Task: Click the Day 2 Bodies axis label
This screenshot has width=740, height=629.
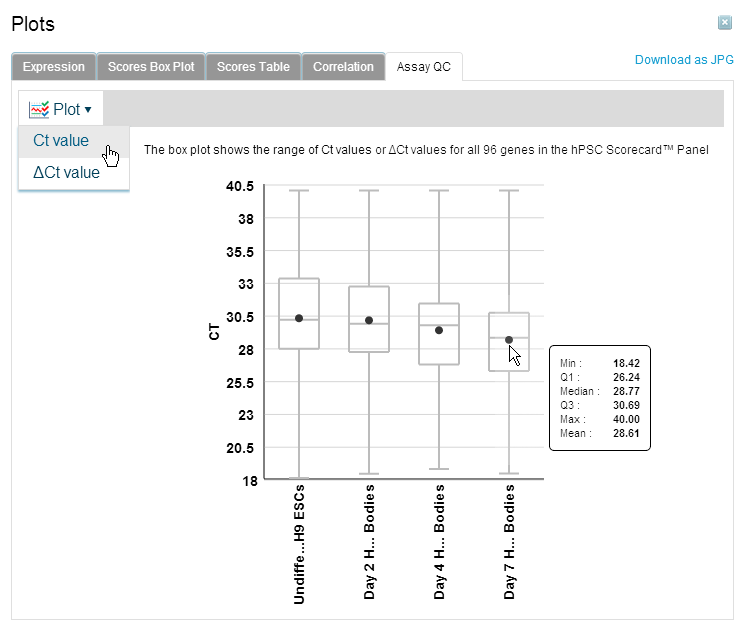Action: click(x=369, y=543)
